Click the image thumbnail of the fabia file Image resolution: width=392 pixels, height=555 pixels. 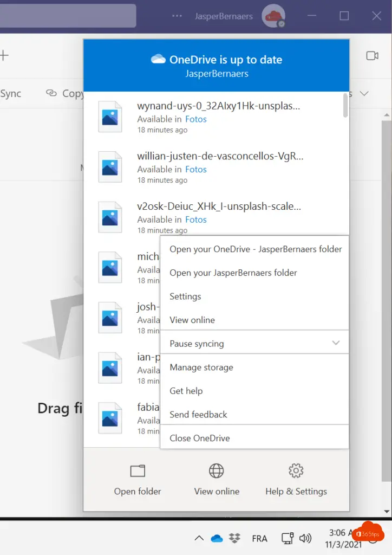pyautogui.click(x=110, y=418)
